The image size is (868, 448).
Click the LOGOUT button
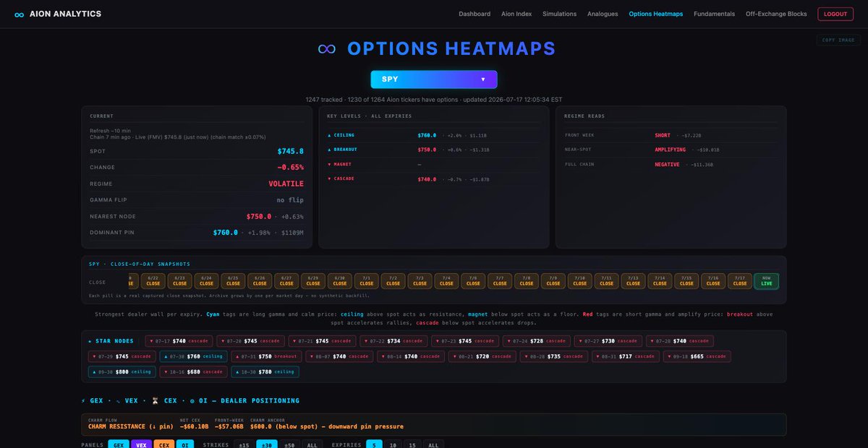click(x=835, y=14)
